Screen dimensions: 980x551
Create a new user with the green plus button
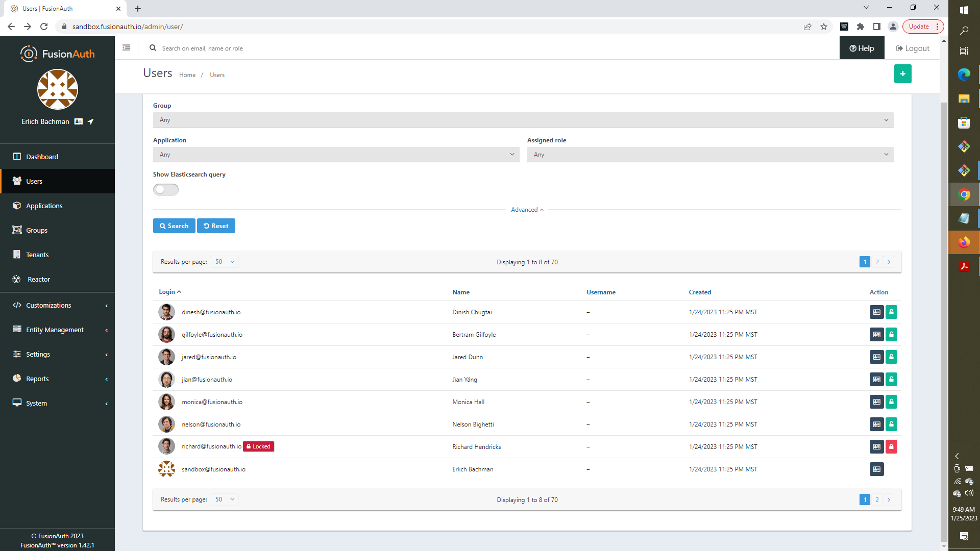[x=902, y=73]
